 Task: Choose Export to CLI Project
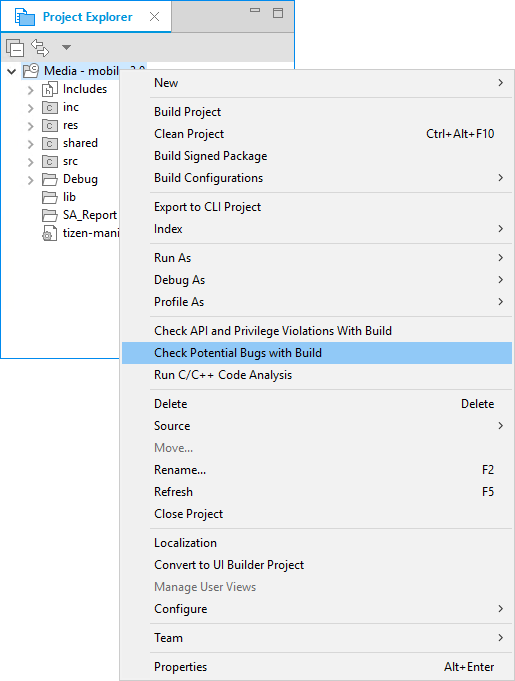(x=317, y=207)
